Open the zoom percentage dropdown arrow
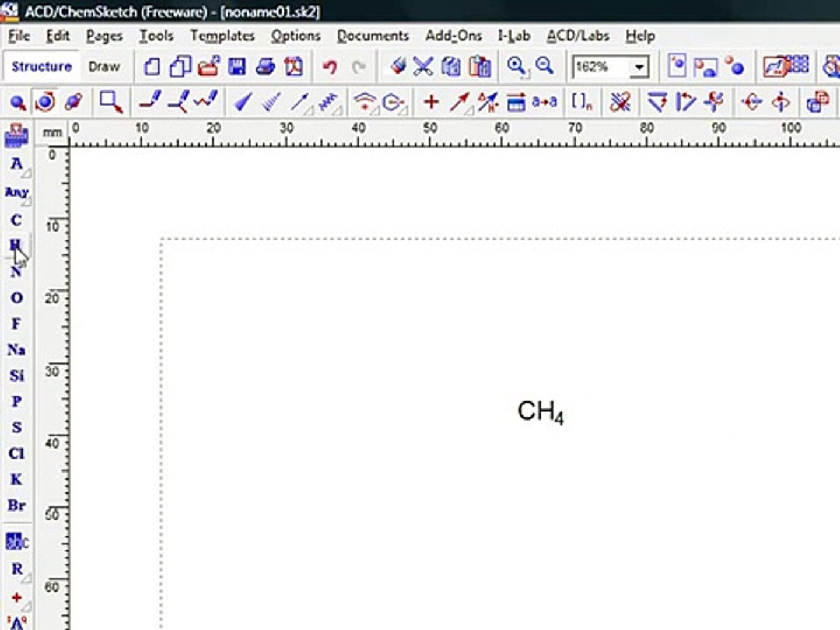The height and width of the screenshot is (630, 840). coord(640,67)
